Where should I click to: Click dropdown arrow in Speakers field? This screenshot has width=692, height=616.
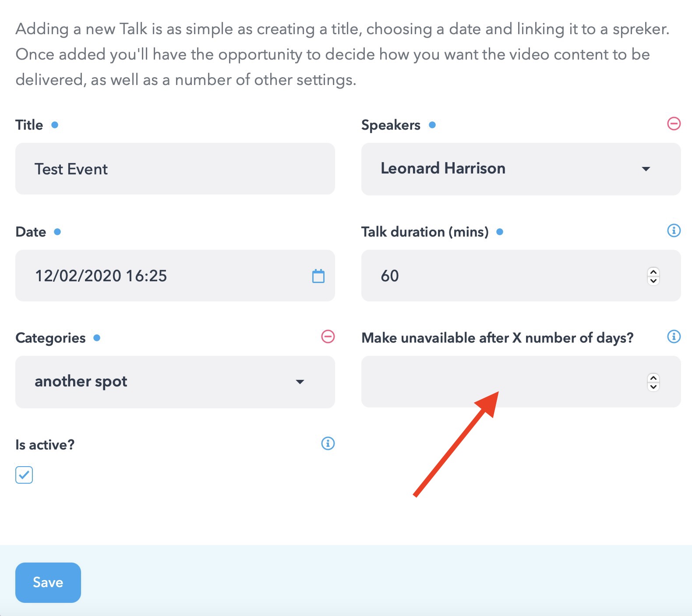click(x=646, y=169)
